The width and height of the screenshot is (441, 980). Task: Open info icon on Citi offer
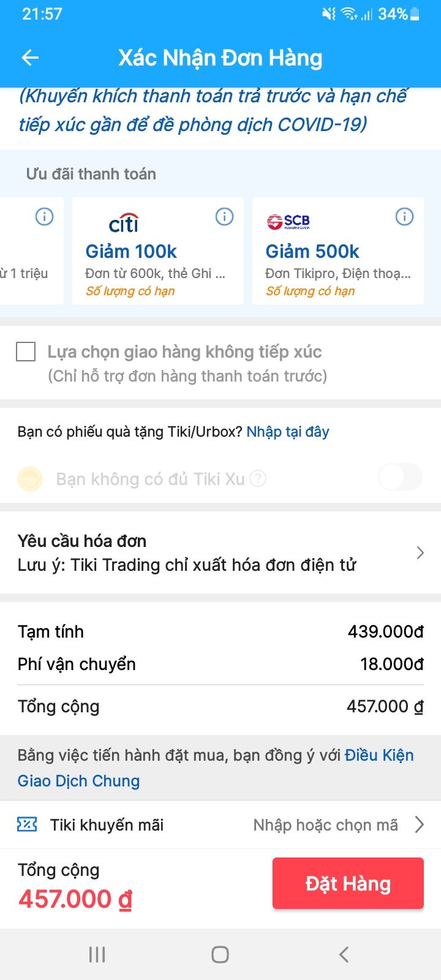[225, 217]
